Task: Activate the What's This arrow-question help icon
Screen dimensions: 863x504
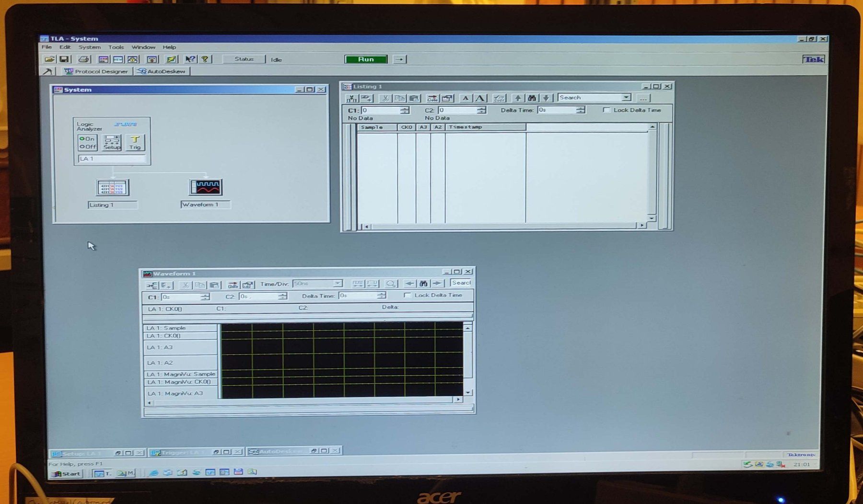Action: 190,59
